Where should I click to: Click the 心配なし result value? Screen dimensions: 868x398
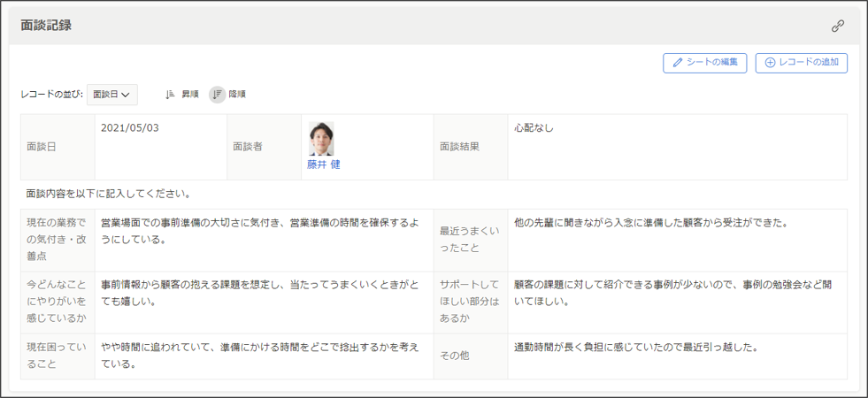coord(534,128)
